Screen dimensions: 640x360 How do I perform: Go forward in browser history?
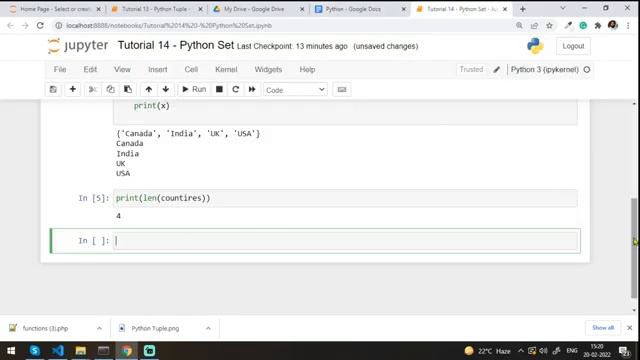point(25,25)
